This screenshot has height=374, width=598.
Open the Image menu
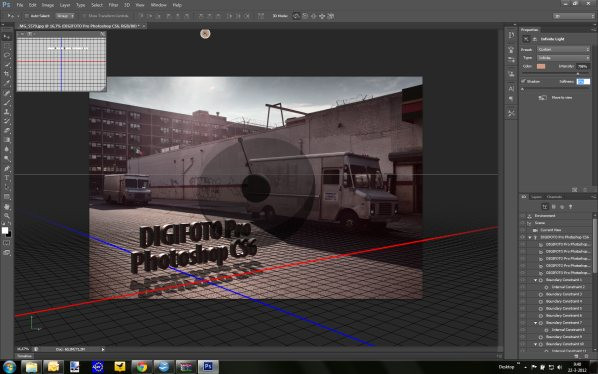coord(48,5)
